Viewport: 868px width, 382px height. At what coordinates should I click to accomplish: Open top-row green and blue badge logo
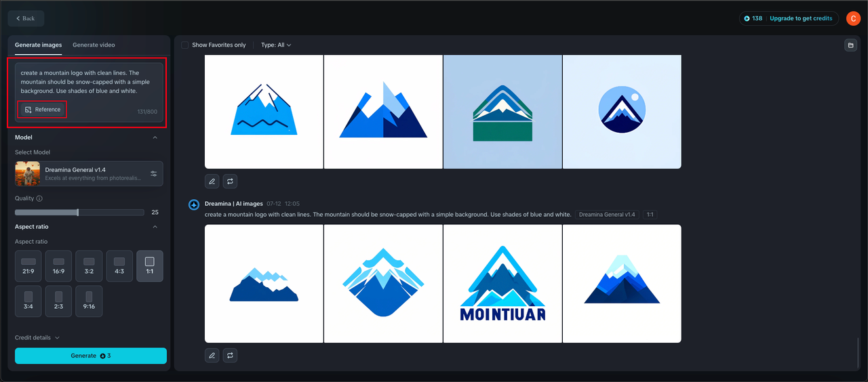click(x=502, y=112)
